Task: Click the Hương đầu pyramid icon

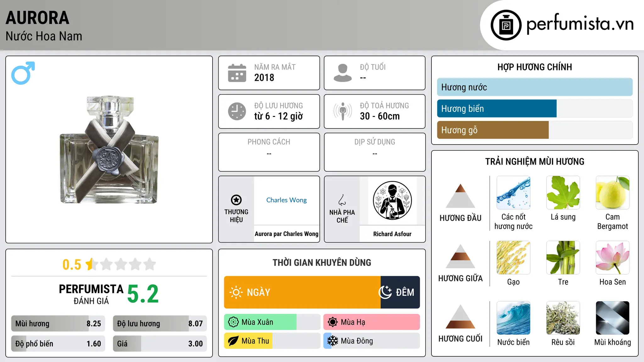Action: click(460, 196)
